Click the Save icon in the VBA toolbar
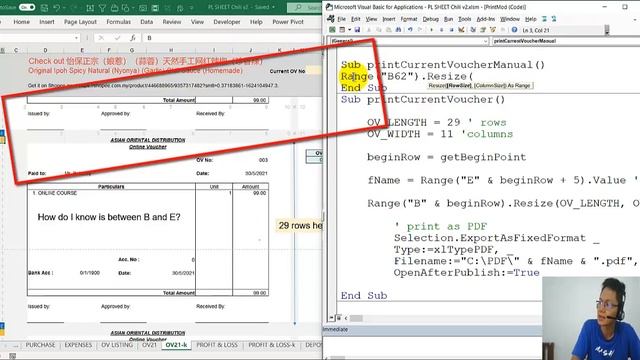This screenshot has width=640, height=360. pos(357,30)
